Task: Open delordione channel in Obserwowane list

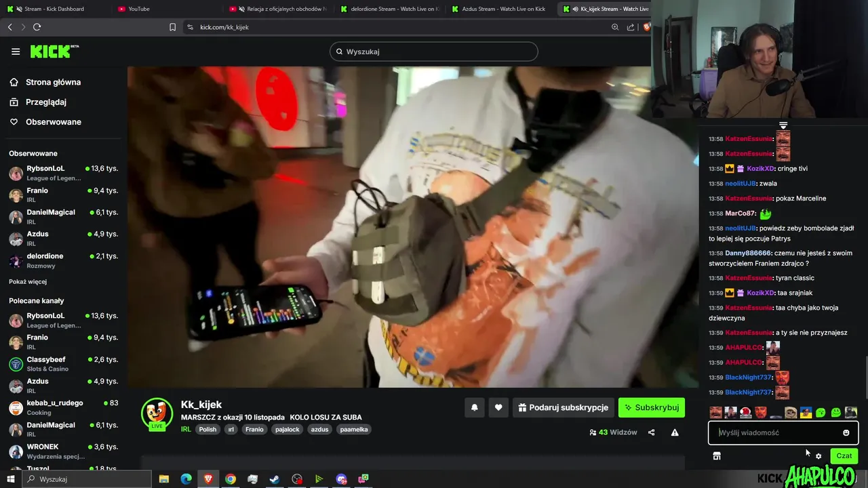Action: [63, 260]
